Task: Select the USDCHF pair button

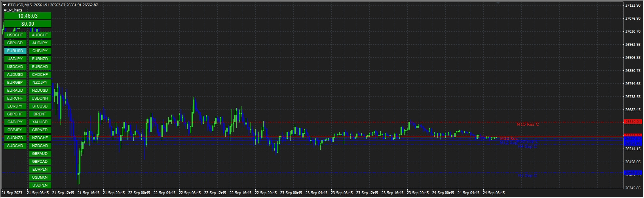Action: 15,35
